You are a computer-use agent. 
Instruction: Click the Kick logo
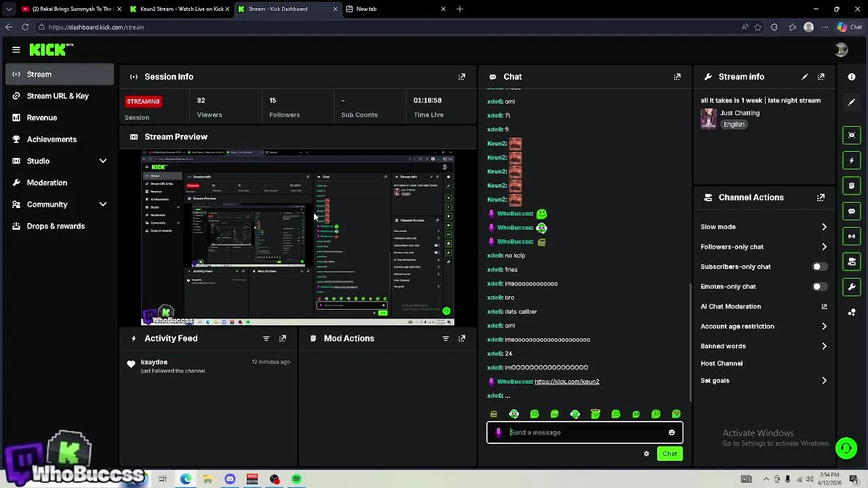click(x=51, y=49)
